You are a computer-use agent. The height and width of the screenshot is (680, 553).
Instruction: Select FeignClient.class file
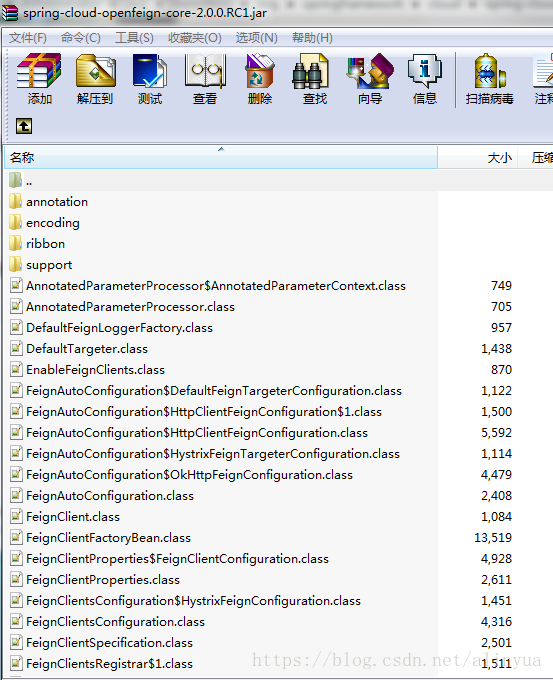(73, 517)
